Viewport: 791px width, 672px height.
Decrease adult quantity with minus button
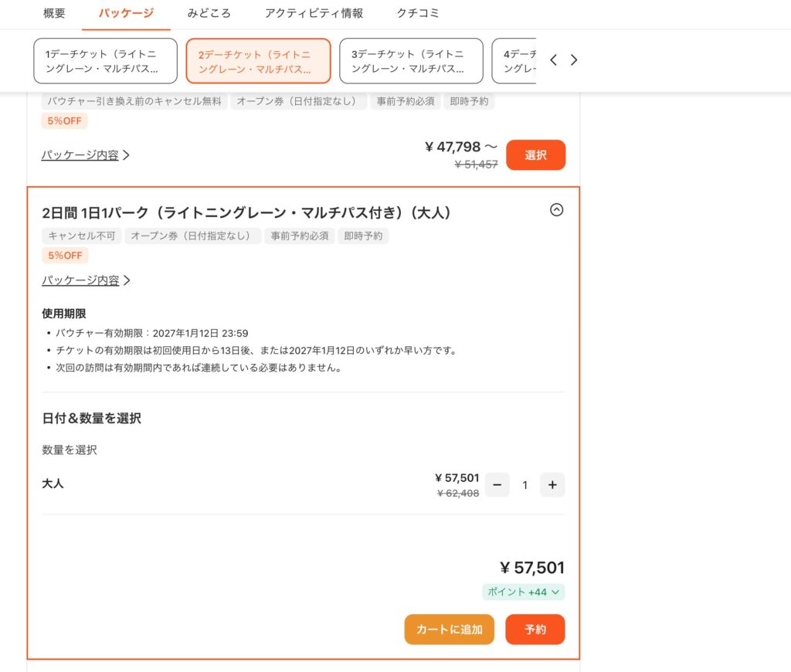pyautogui.click(x=497, y=485)
